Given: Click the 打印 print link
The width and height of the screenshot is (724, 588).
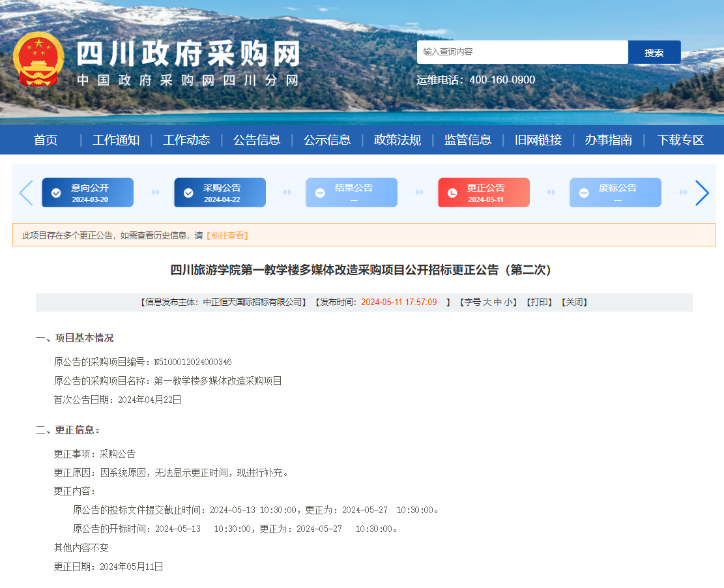Looking at the screenshot, I should 540,302.
